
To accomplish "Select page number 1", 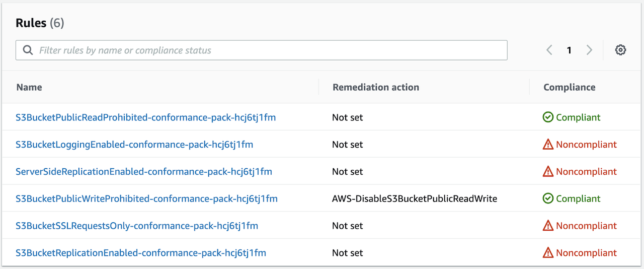I will [x=569, y=50].
